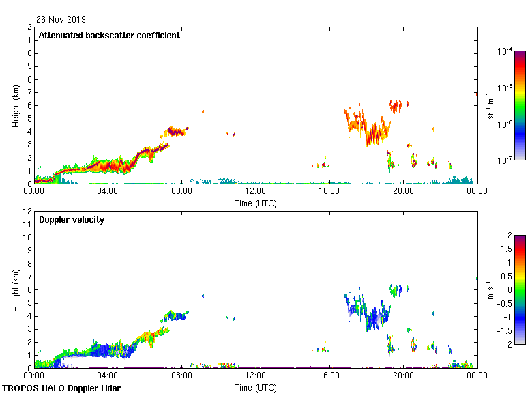532x396 pixels.
Task: Click the 16:00 tick label on Doppler plot
Action: pyautogui.click(x=329, y=376)
